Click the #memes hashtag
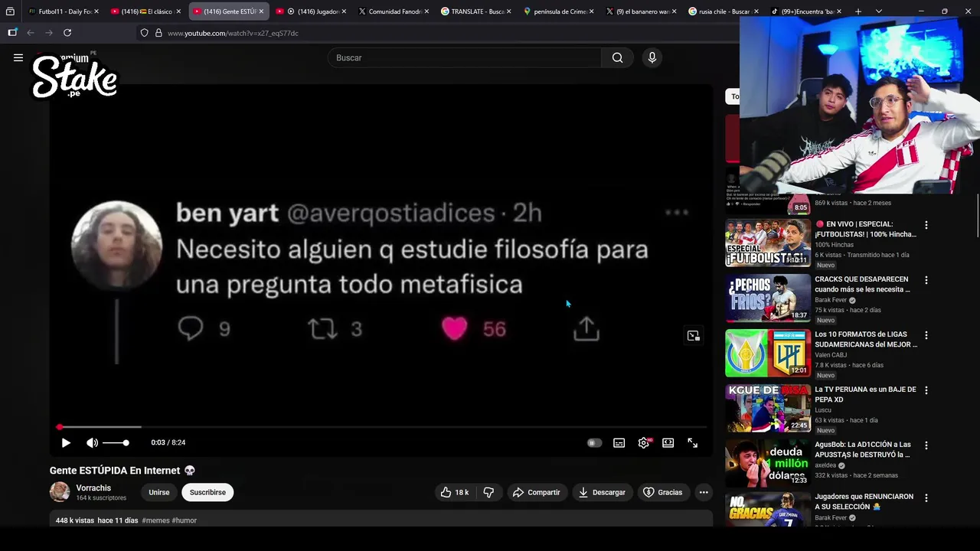 [155, 520]
